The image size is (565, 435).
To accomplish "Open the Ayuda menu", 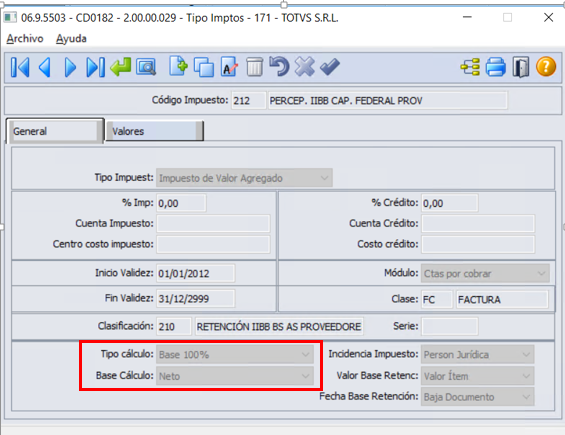I will pos(71,39).
